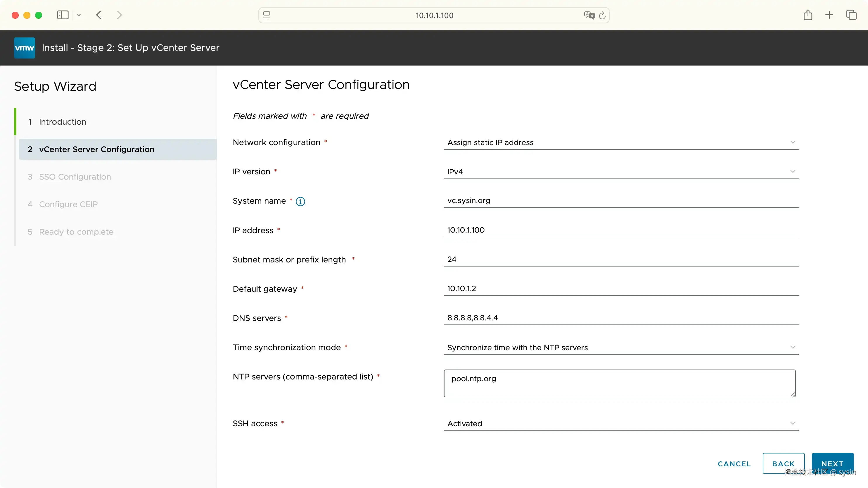Go to the Ready to complete step
The image size is (868, 488).
(76, 231)
